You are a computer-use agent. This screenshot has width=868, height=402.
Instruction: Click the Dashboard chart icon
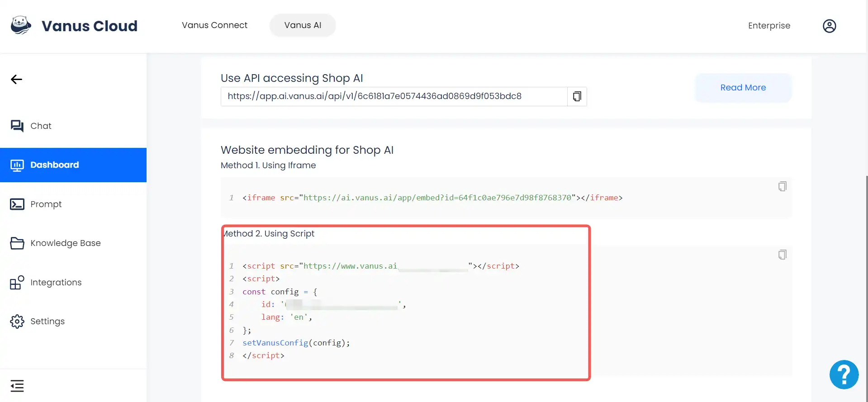point(17,165)
